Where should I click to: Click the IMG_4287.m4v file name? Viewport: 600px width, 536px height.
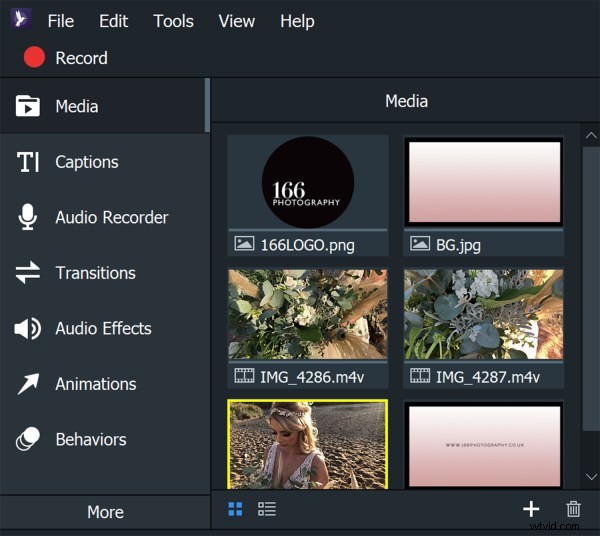pos(488,377)
